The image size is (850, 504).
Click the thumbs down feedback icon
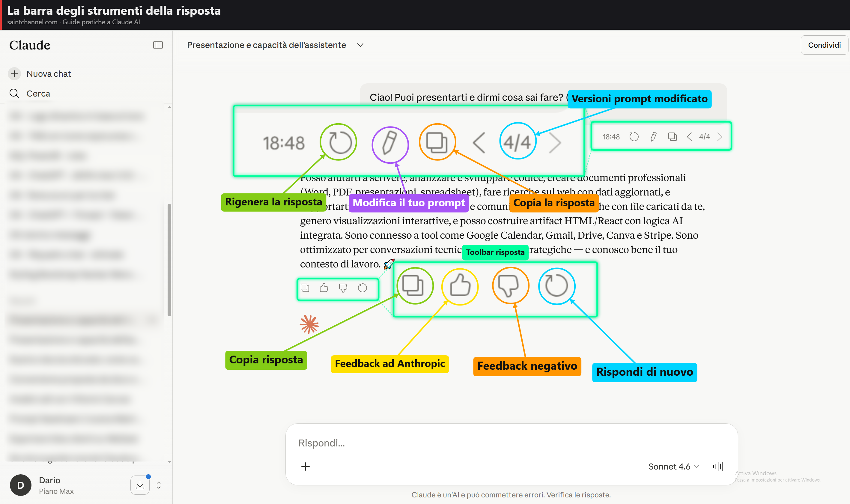[x=343, y=288]
